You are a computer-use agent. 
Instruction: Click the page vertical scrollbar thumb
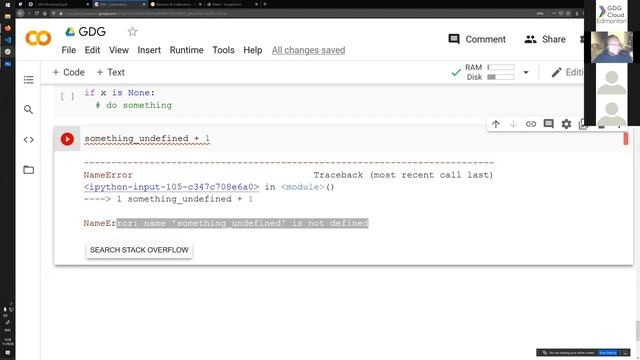637,331
